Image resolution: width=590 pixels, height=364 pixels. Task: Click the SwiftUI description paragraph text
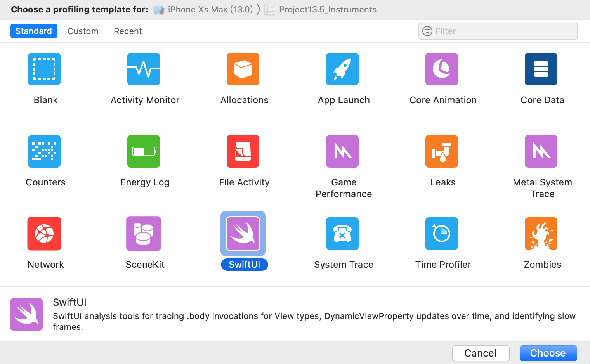point(314,321)
